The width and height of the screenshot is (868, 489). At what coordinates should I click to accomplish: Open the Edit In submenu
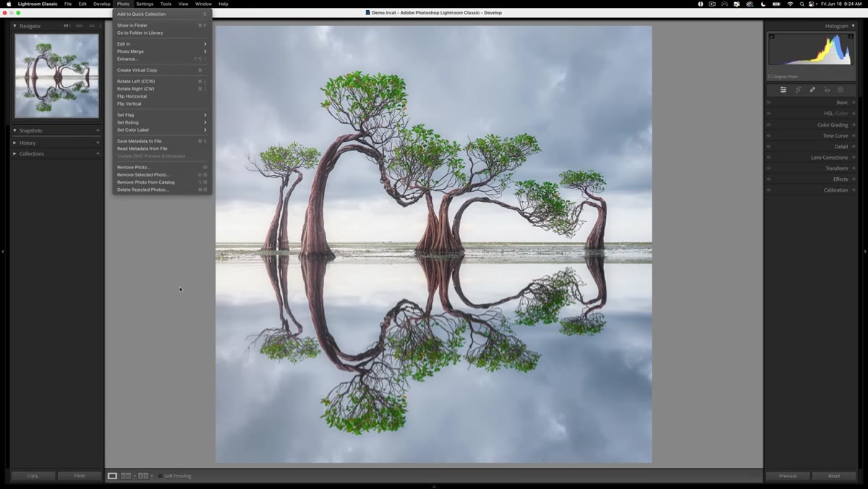162,44
